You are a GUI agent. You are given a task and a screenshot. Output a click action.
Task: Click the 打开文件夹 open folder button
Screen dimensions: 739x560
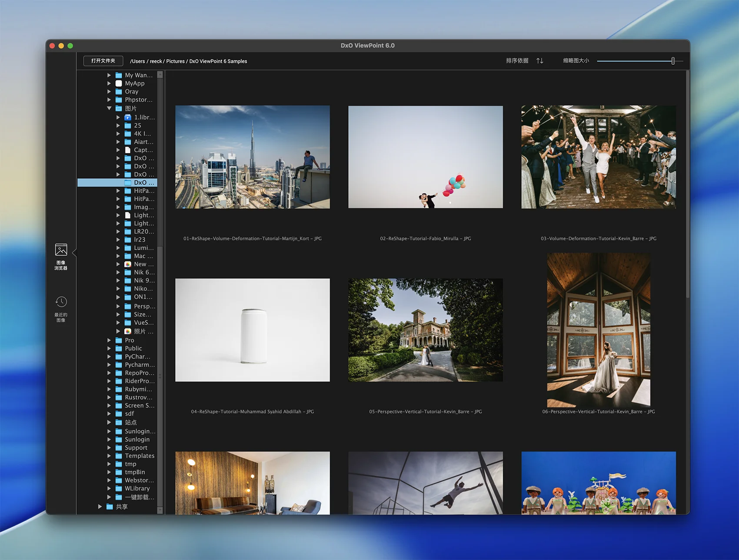tap(103, 61)
